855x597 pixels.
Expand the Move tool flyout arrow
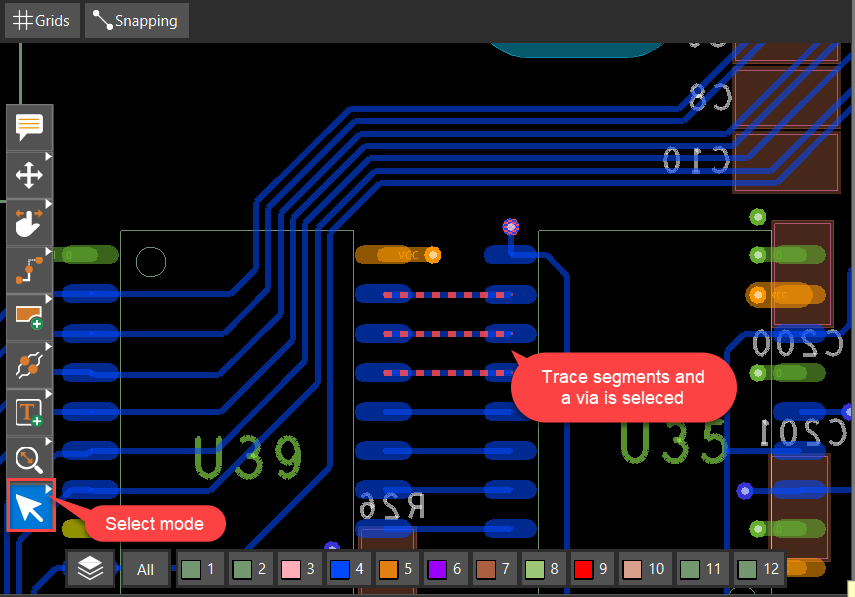point(48,157)
